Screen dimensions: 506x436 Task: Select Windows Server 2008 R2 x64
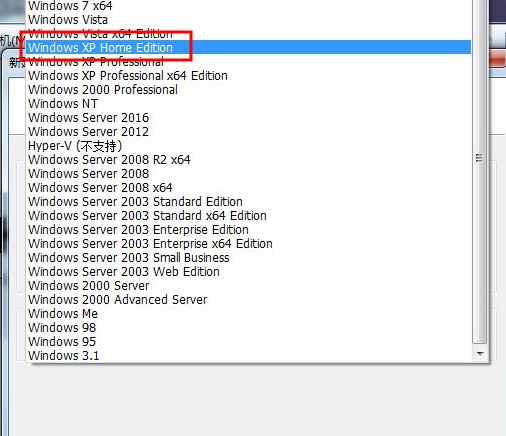(x=249, y=160)
